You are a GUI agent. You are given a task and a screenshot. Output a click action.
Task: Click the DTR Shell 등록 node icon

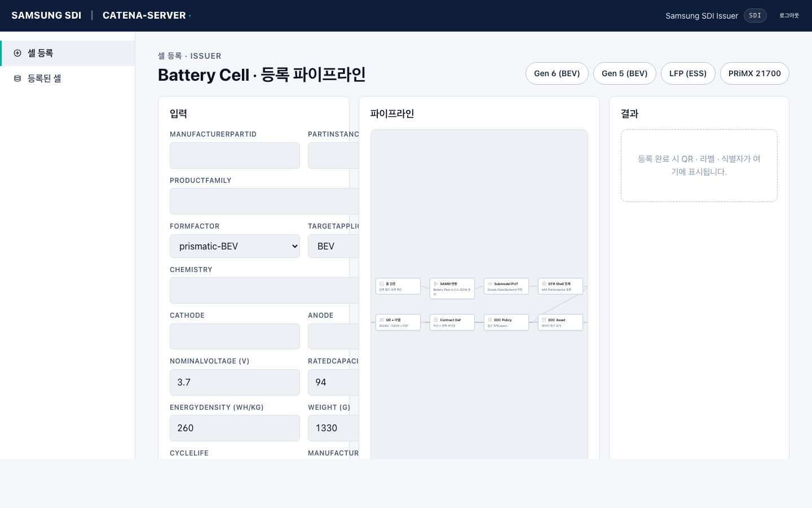[x=544, y=284]
